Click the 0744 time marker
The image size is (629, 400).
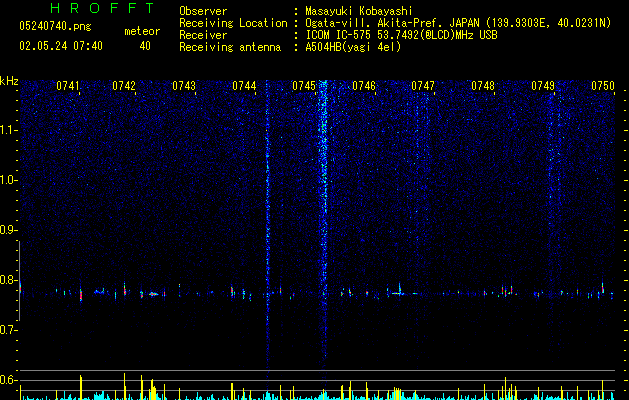(244, 86)
